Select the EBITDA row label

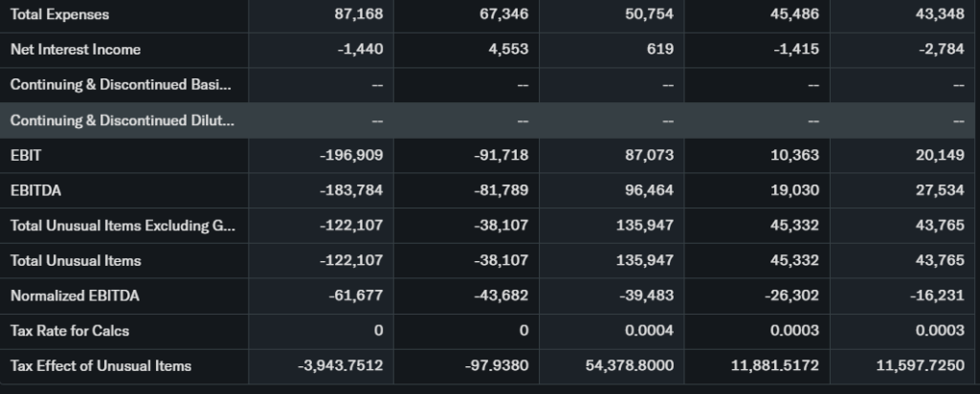tap(35, 189)
